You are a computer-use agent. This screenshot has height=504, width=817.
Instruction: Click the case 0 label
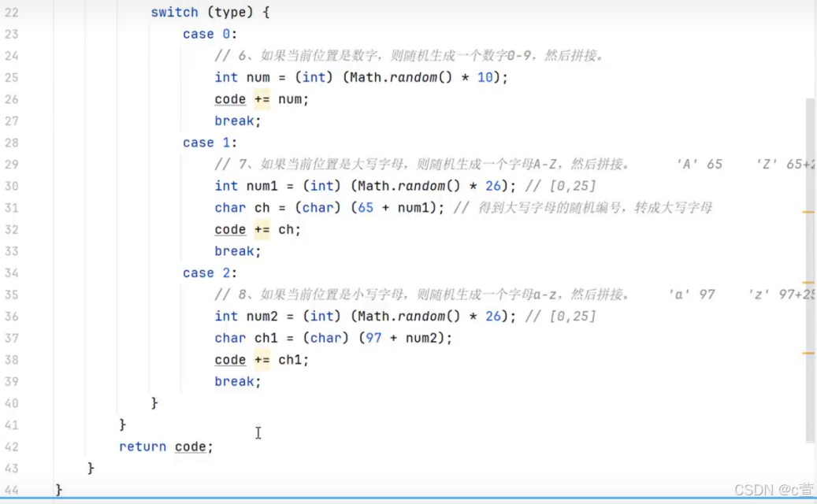click(x=205, y=34)
